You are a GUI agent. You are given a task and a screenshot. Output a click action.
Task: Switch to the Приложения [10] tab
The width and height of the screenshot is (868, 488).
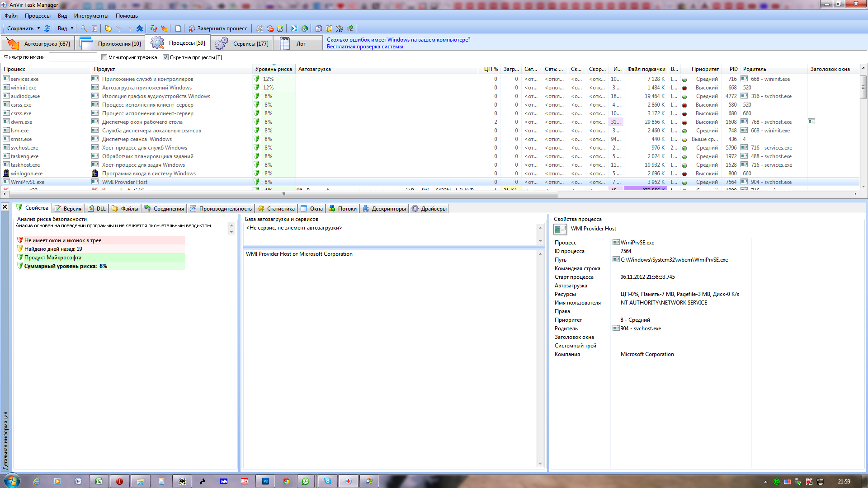tap(110, 44)
